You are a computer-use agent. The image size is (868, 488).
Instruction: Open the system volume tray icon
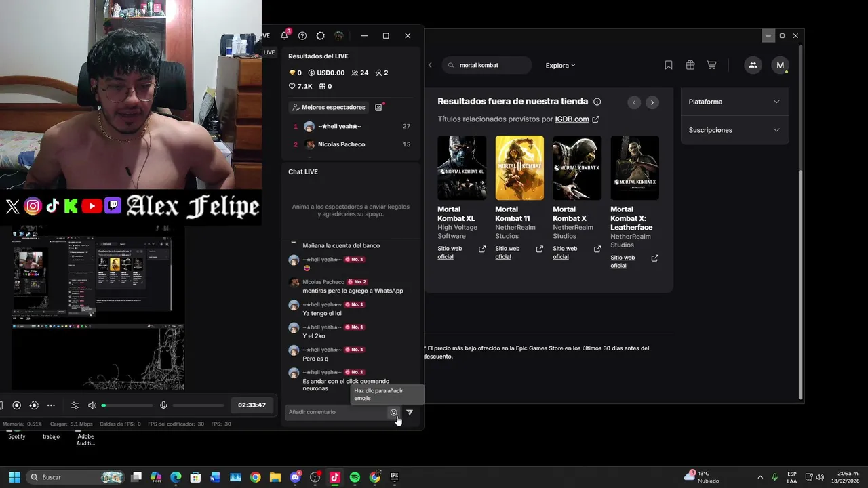click(x=820, y=477)
